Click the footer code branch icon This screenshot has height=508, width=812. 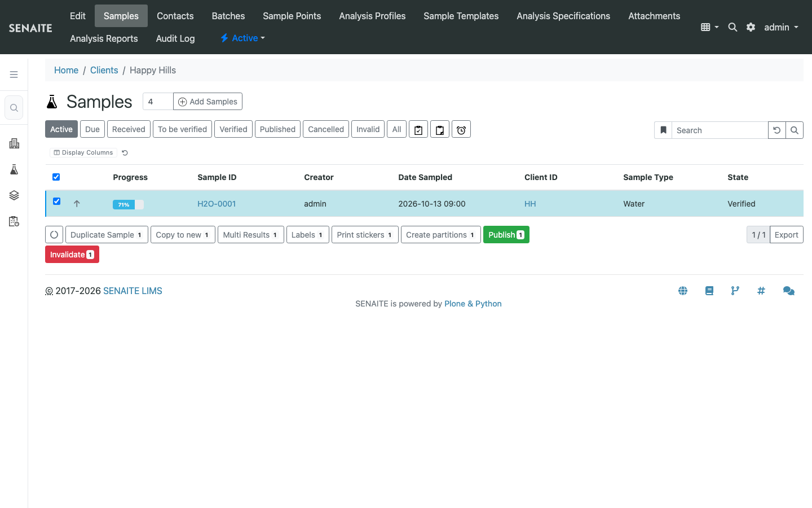[x=735, y=291]
